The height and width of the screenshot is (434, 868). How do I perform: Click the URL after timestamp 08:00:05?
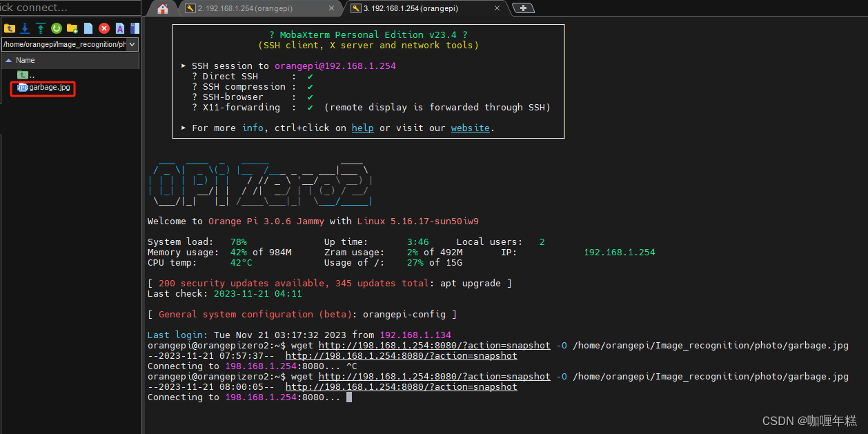[402, 386]
